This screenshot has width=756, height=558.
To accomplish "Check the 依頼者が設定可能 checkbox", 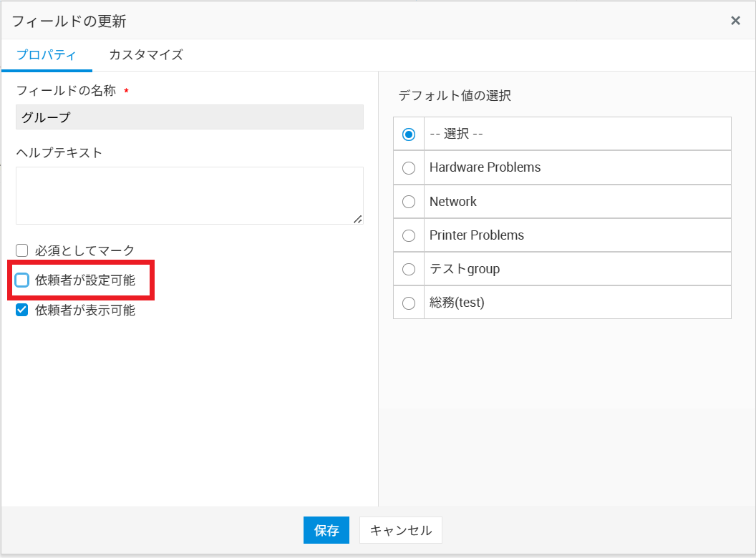I will point(22,280).
